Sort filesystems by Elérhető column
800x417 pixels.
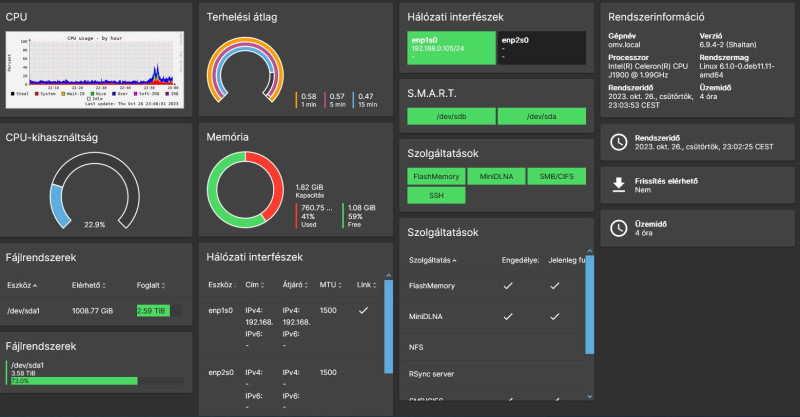click(89, 285)
